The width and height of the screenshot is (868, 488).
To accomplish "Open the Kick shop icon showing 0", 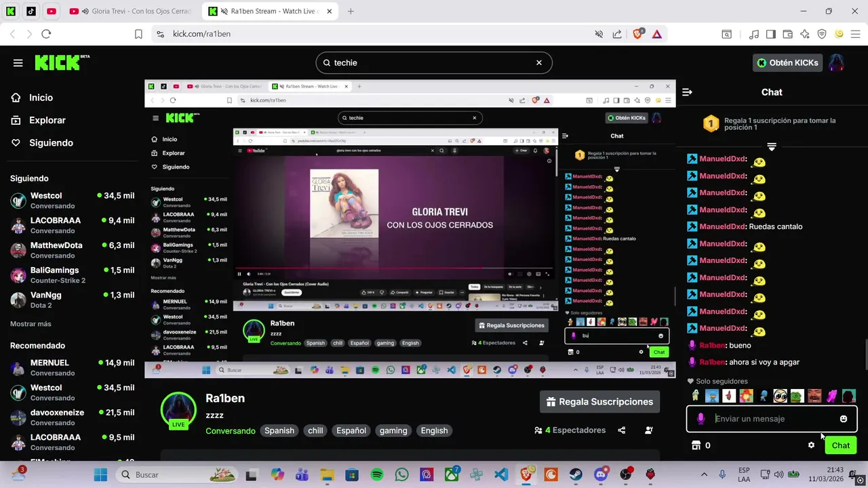I will click(x=701, y=445).
